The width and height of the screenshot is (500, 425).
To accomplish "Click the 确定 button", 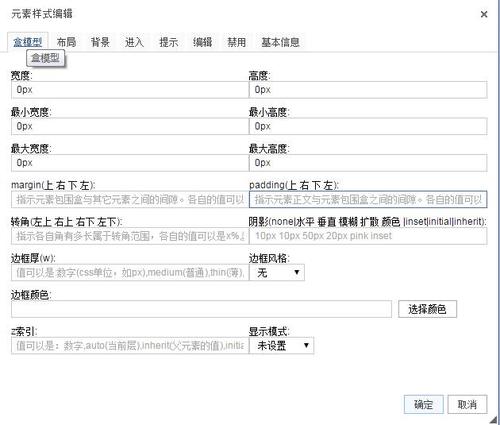I will (424, 404).
